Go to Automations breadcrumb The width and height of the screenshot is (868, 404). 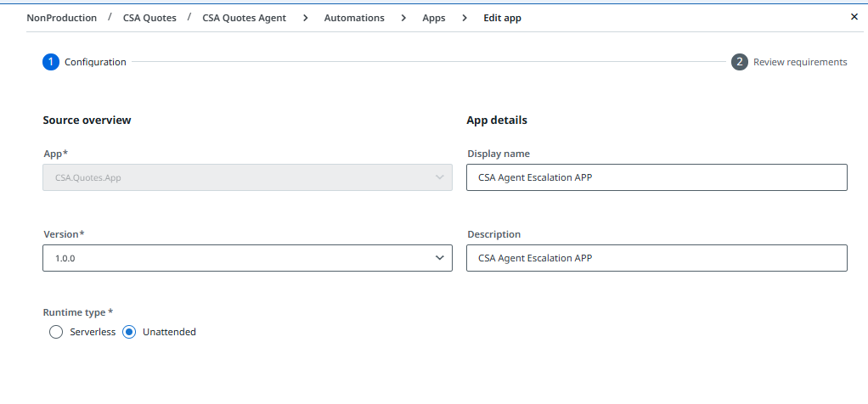pyautogui.click(x=354, y=18)
